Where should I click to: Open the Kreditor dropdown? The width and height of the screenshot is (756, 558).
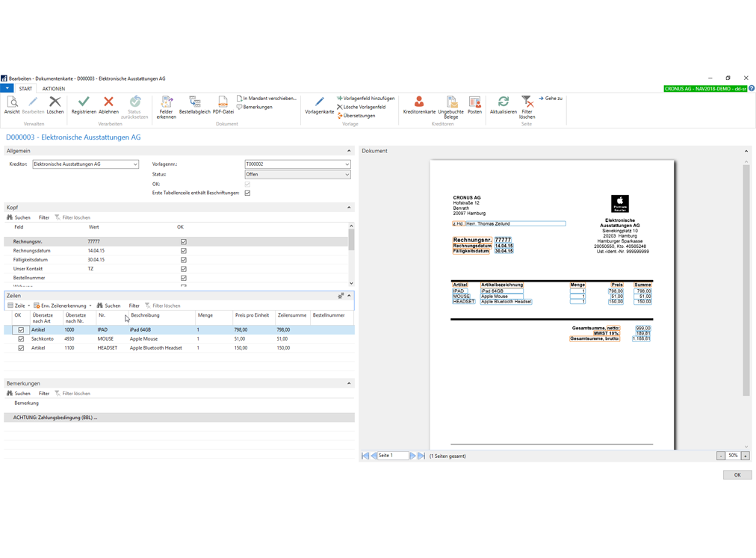[x=135, y=164]
